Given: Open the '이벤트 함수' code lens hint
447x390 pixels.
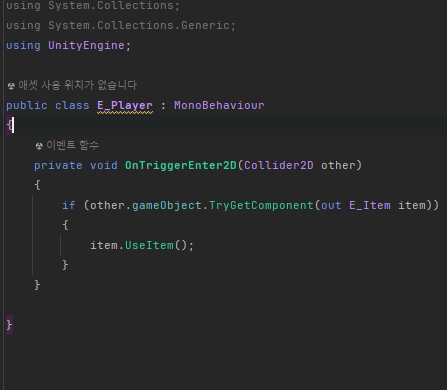Looking at the screenshot, I should pos(72,145).
